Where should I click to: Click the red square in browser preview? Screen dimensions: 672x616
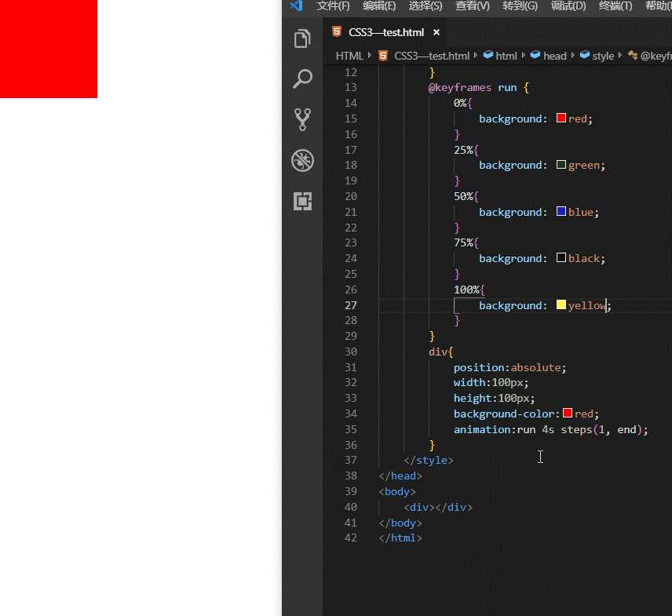[x=49, y=49]
